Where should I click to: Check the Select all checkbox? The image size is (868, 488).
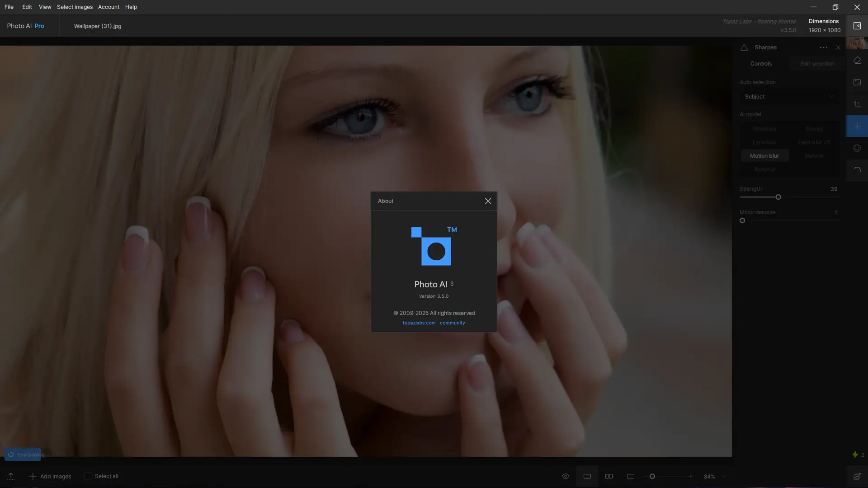88,476
